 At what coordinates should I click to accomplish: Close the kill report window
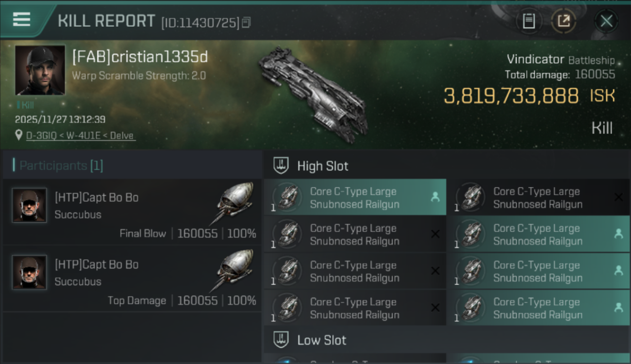[606, 21]
